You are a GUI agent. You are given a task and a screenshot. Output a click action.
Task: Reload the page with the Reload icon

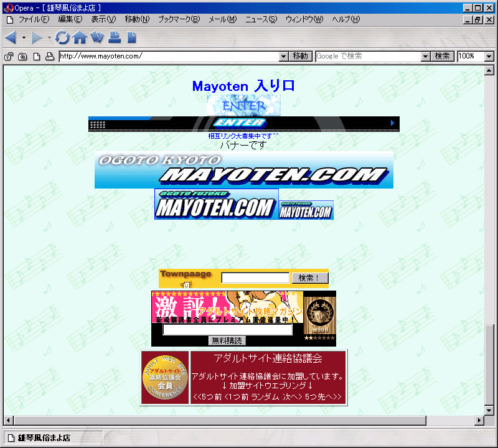coord(62,37)
